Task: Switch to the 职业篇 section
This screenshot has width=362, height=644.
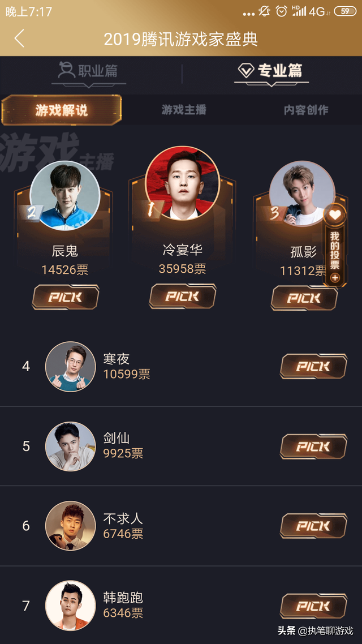Action: pos(88,71)
